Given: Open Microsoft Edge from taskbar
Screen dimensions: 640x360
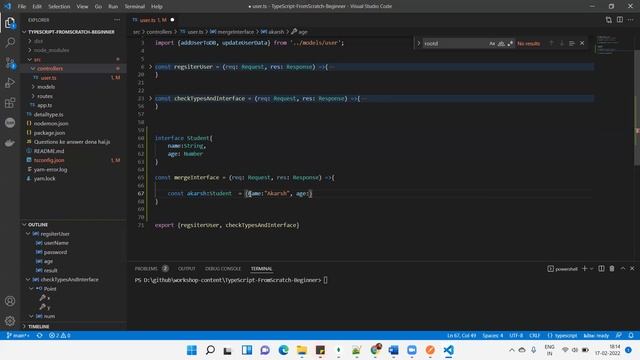Looking at the screenshot, I should (284, 350).
